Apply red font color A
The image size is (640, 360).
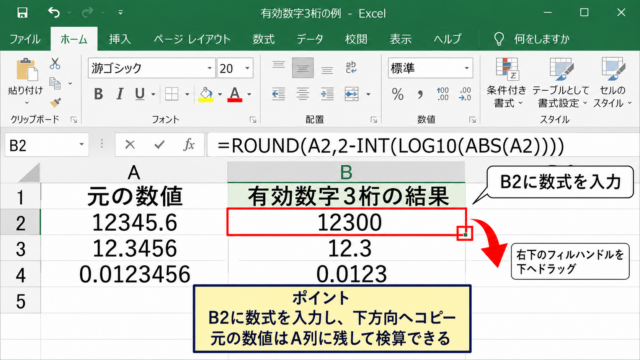pyautogui.click(x=235, y=94)
